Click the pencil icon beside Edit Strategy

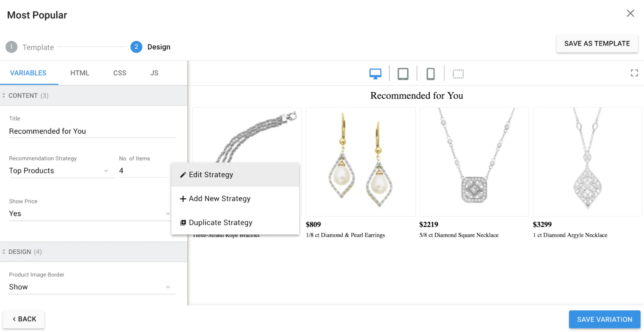[x=183, y=175]
